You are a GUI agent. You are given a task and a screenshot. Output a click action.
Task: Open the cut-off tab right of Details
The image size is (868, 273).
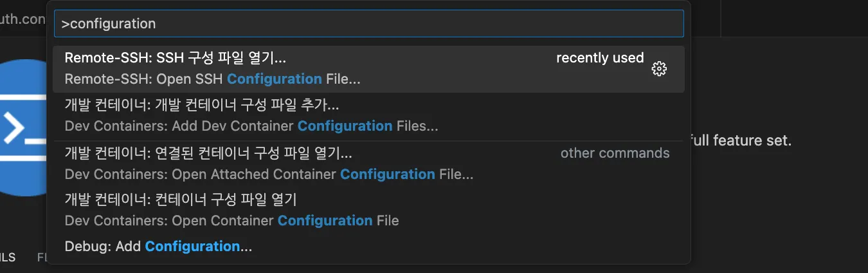(42, 258)
